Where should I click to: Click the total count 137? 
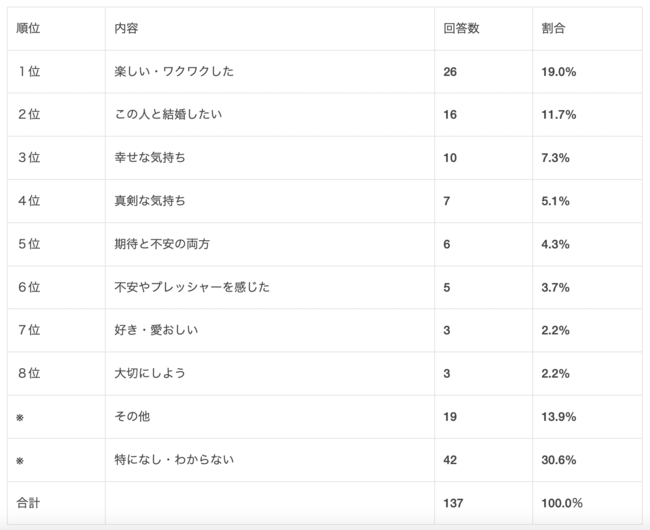[x=454, y=502]
